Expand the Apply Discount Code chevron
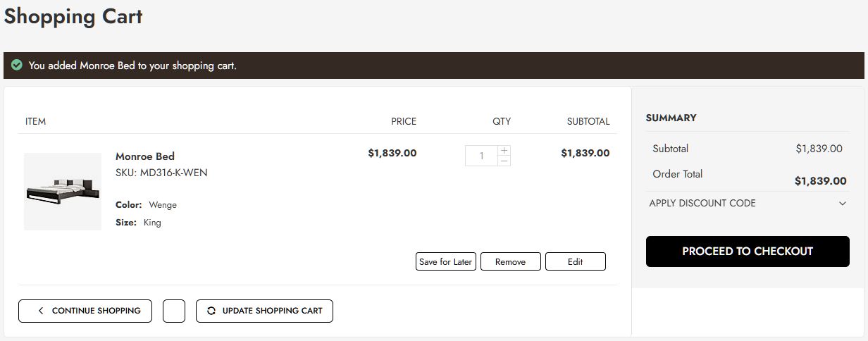This screenshot has height=341, width=868. 843,204
